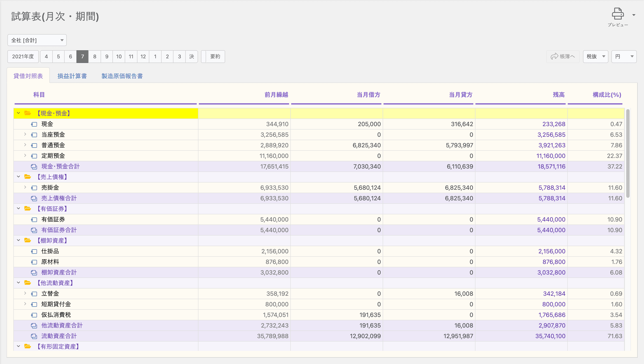Open the 製造原価報告書 tab
The image size is (644, 364).
click(x=122, y=76)
